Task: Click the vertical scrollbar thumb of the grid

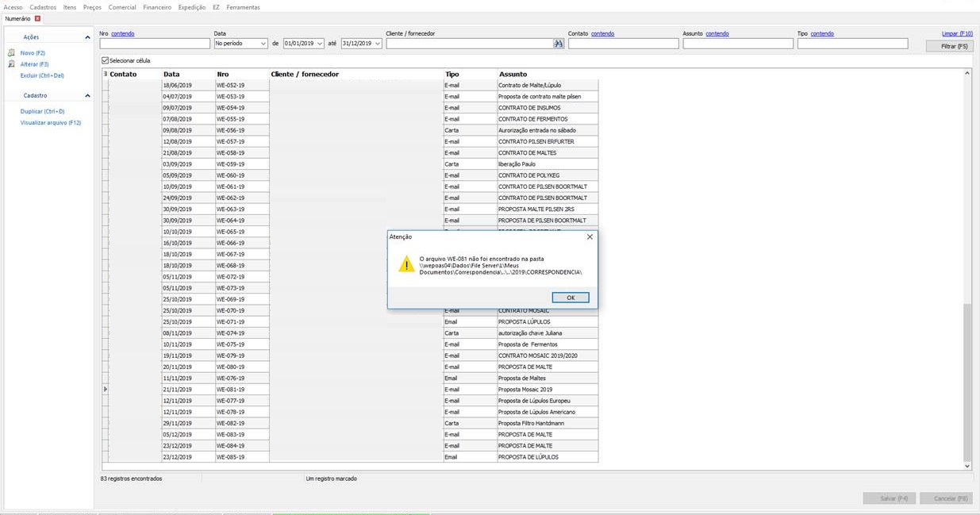Action: pos(967,382)
